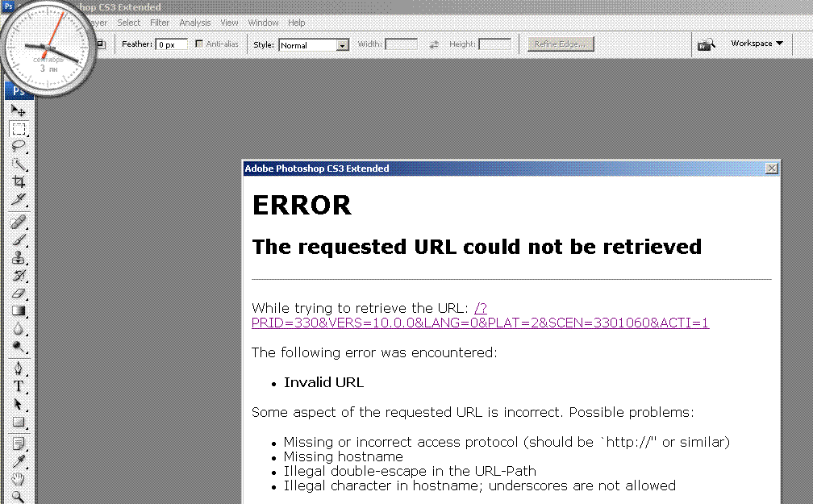
Task: Select the Horizontal Type tool
Action: tap(18, 386)
